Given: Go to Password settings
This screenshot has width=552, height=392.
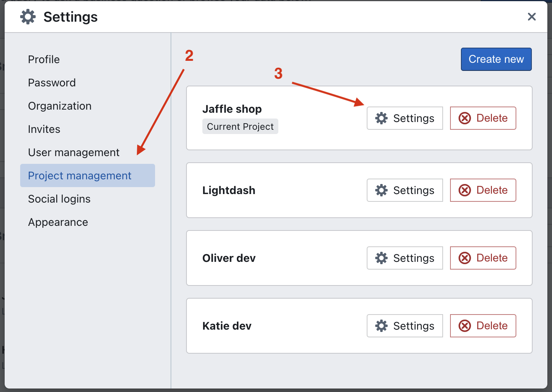Looking at the screenshot, I should click(52, 83).
